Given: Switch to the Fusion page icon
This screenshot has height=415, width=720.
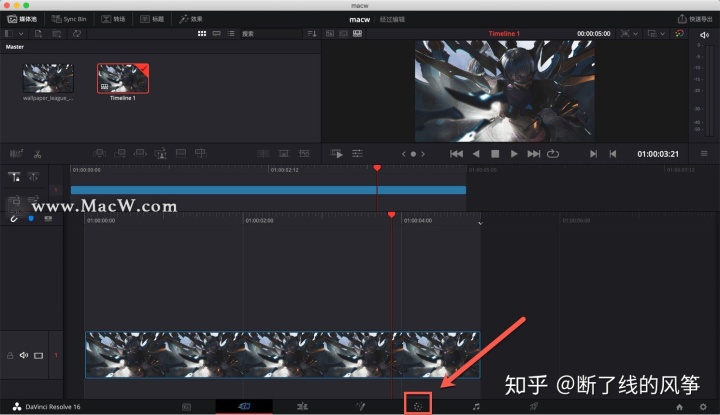Looking at the screenshot, I should [360, 406].
